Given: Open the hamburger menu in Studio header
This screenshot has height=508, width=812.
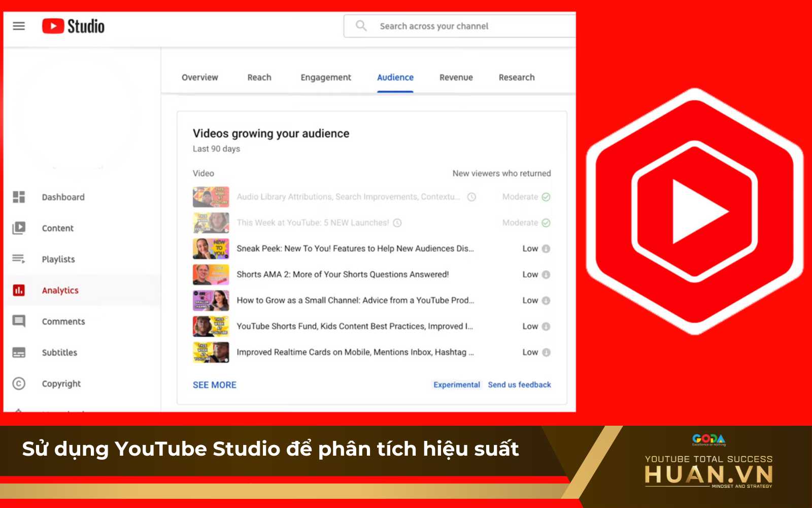Looking at the screenshot, I should click(19, 26).
